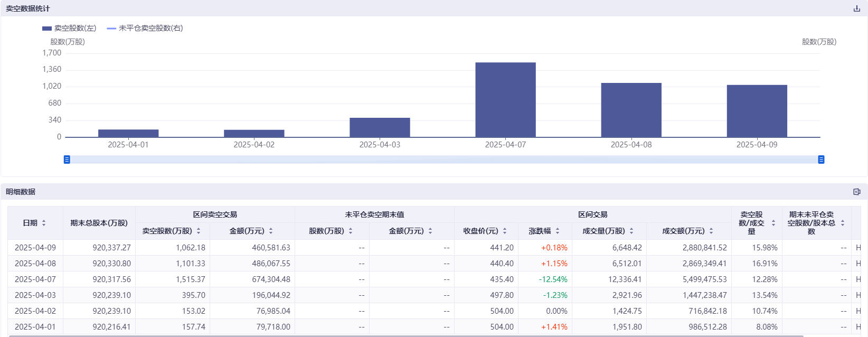868x337 pixels.
Task: Select the 2025-04-07 table row date
Action: point(35,279)
